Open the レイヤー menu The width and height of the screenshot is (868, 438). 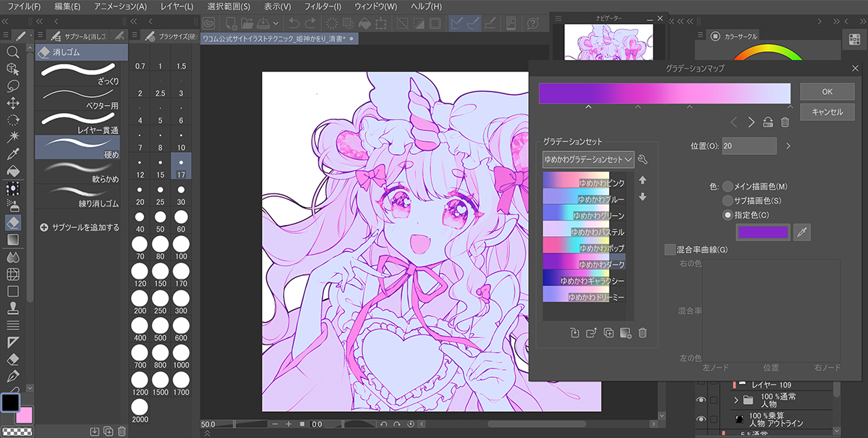pos(178,7)
